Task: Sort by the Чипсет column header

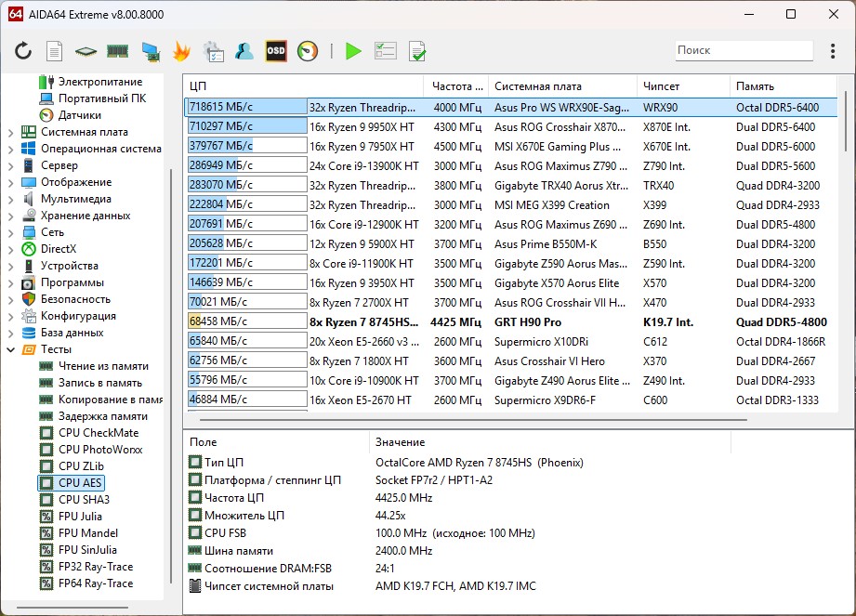Action: tap(662, 86)
